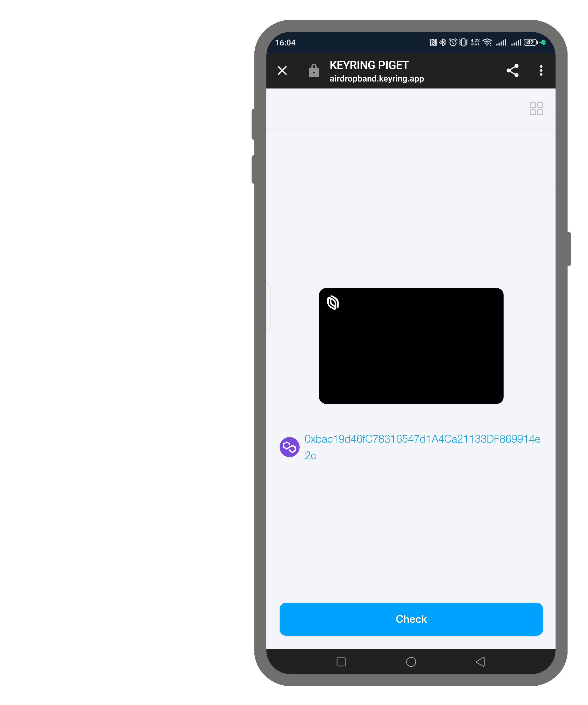Tap the padlock site security icon
588x705 pixels.
click(x=314, y=71)
